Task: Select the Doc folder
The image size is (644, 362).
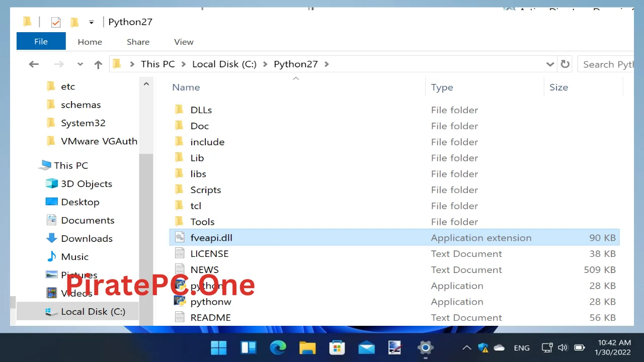Action: [200, 126]
